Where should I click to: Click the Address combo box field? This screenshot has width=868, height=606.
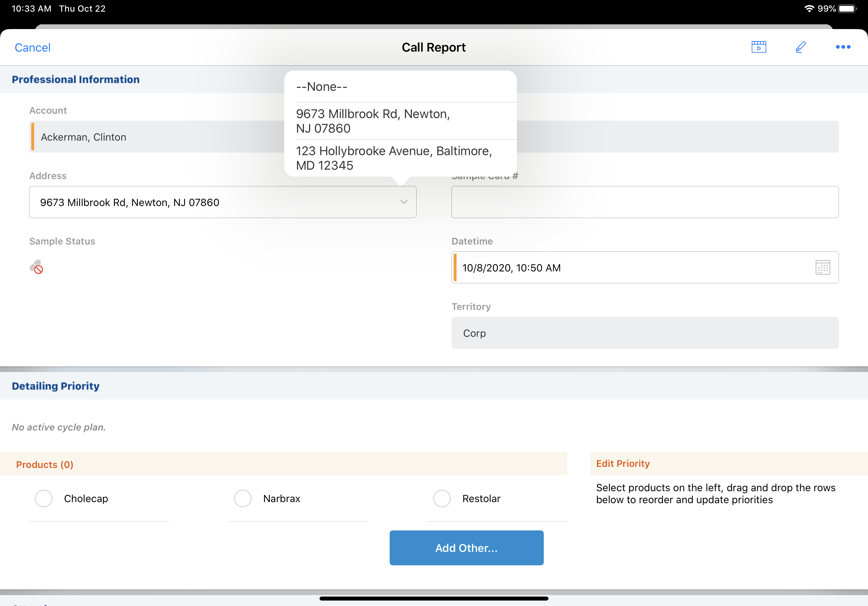coord(212,202)
